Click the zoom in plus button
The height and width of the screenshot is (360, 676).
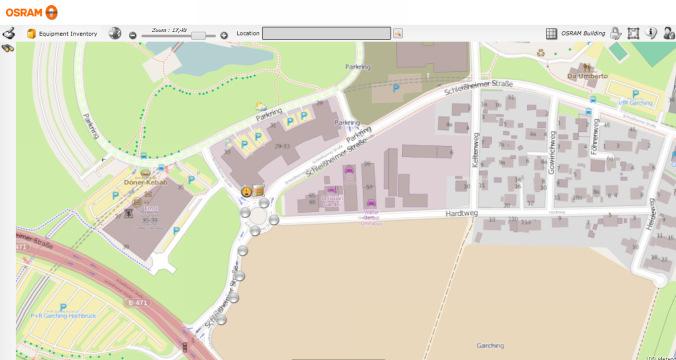click(x=224, y=35)
